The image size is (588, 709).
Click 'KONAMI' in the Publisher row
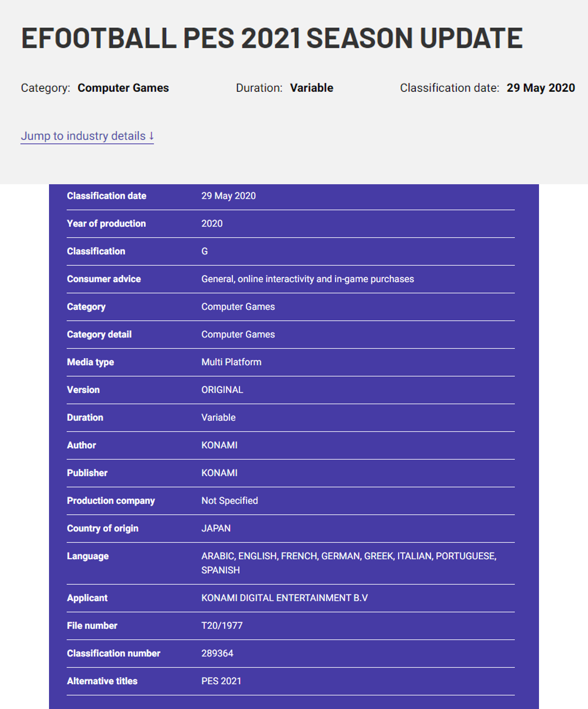click(x=219, y=473)
